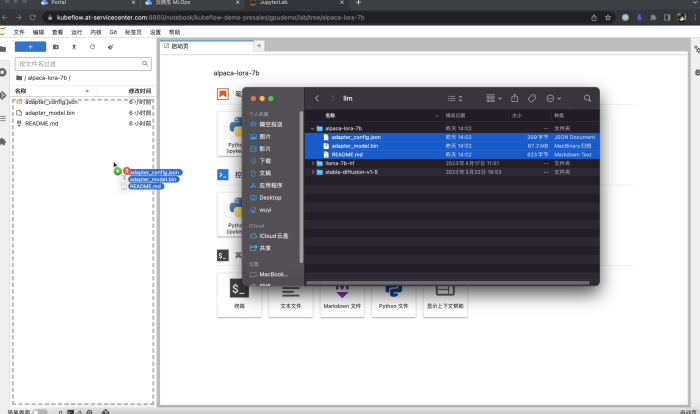700x414 pixels.
Task: Open Finder list view options dropdown
Action: (454, 98)
